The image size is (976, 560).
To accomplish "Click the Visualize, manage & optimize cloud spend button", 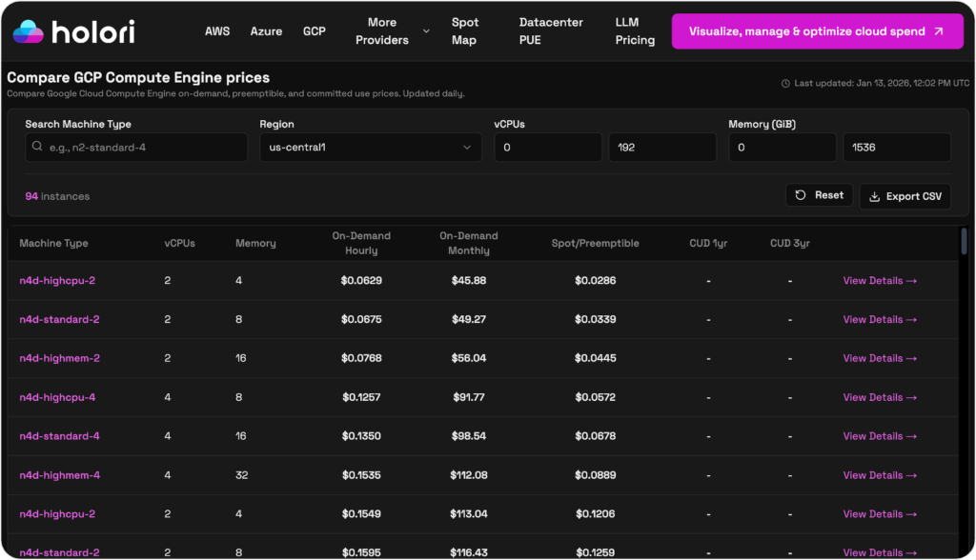I will click(x=818, y=30).
